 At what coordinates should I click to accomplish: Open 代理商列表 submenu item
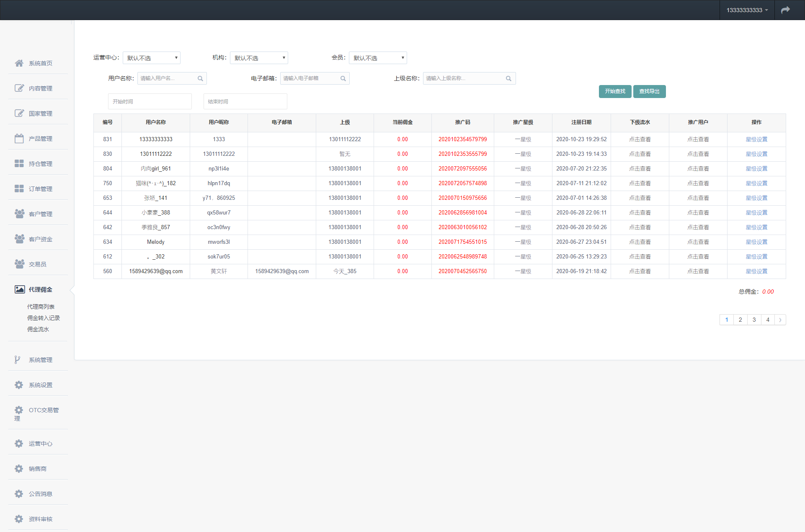[x=41, y=307]
